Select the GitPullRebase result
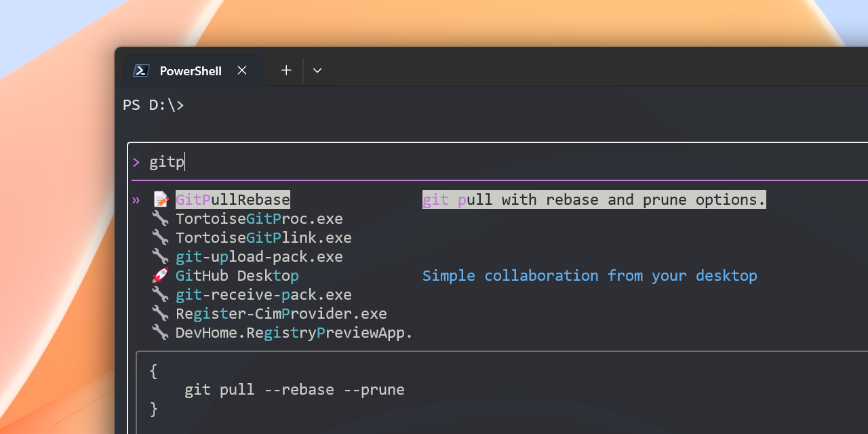Viewport: 868px width, 434px height. click(233, 199)
